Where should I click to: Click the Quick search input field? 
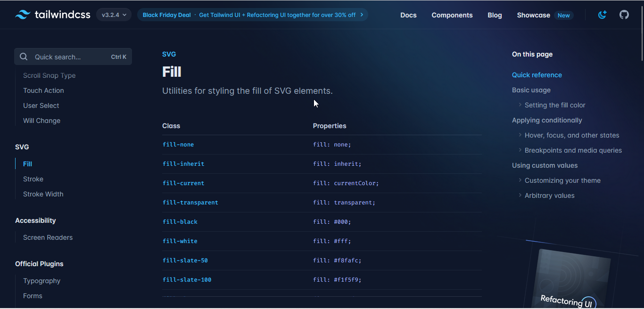tap(71, 57)
